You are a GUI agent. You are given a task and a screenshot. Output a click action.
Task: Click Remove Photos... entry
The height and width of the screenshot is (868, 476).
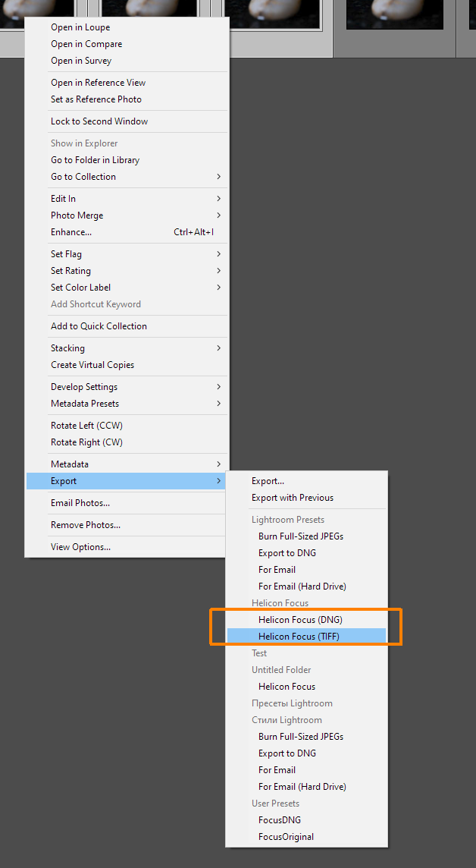pos(86,525)
